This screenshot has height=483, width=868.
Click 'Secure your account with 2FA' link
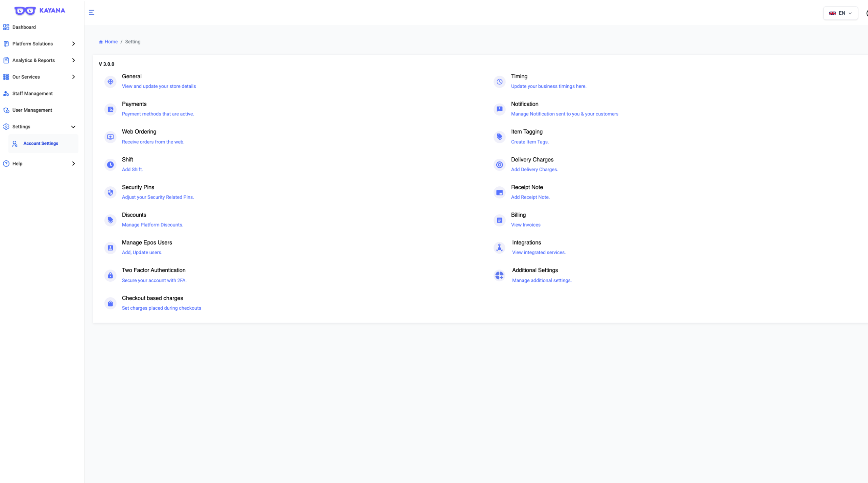[154, 280]
